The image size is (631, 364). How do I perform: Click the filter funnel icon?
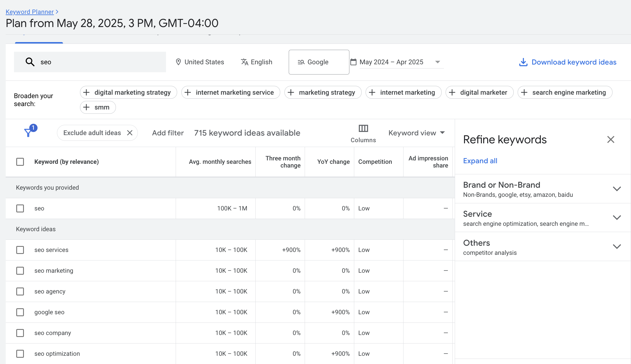pos(28,133)
